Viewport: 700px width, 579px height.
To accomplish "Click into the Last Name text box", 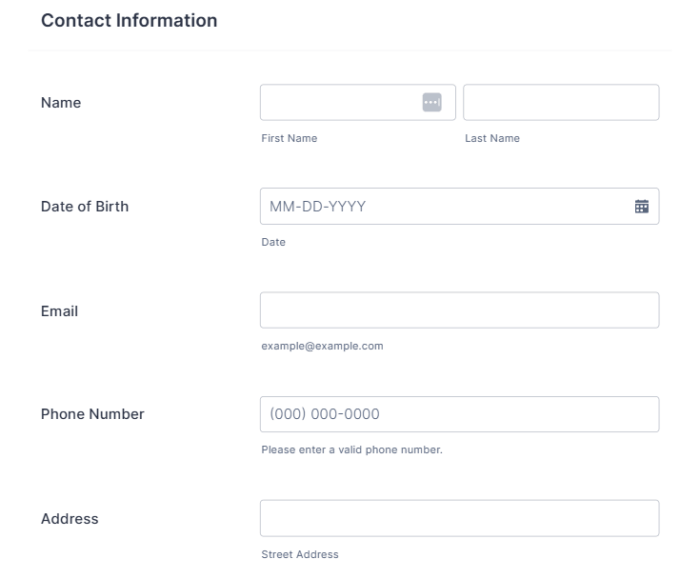I will [x=560, y=102].
